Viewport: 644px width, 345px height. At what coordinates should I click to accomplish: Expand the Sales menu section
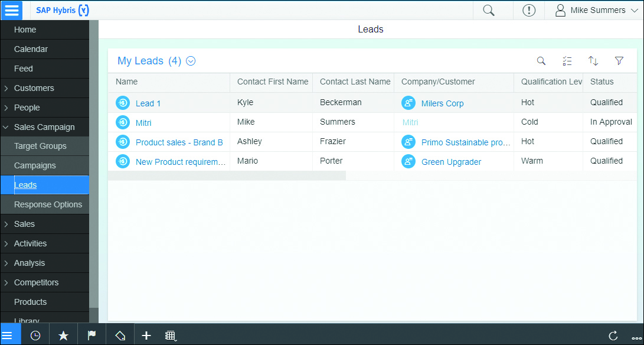click(6, 224)
